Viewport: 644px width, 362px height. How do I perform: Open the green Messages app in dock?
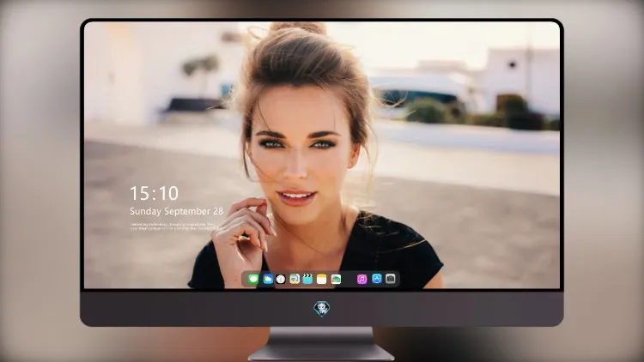point(253,279)
